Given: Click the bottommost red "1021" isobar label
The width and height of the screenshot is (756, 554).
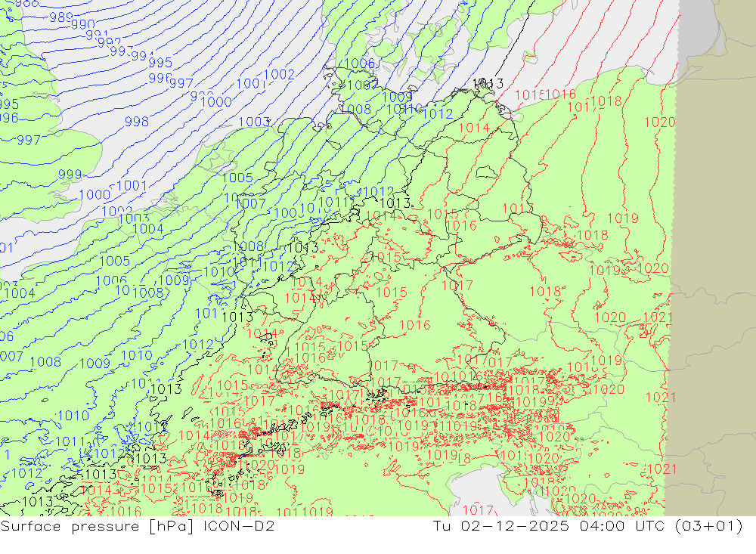Looking at the screenshot, I should (x=661, y=469).
